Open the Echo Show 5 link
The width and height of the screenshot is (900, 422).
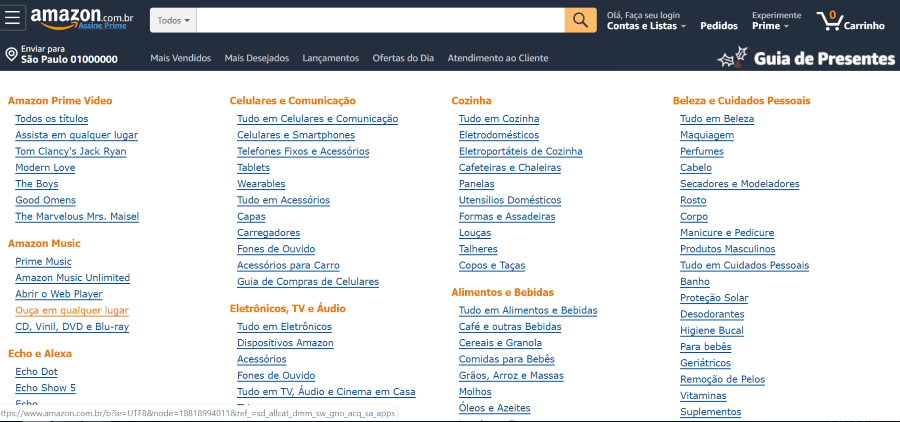tap(45, 388)
